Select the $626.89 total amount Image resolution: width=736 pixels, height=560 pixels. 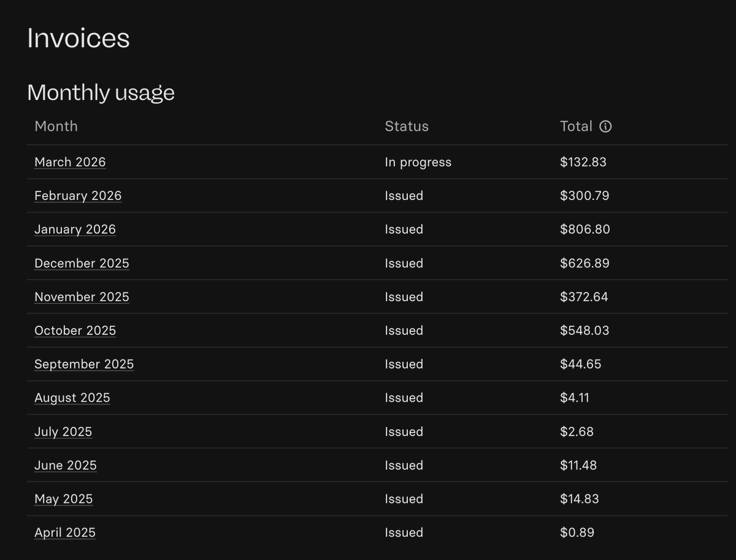tap(585, 263)
